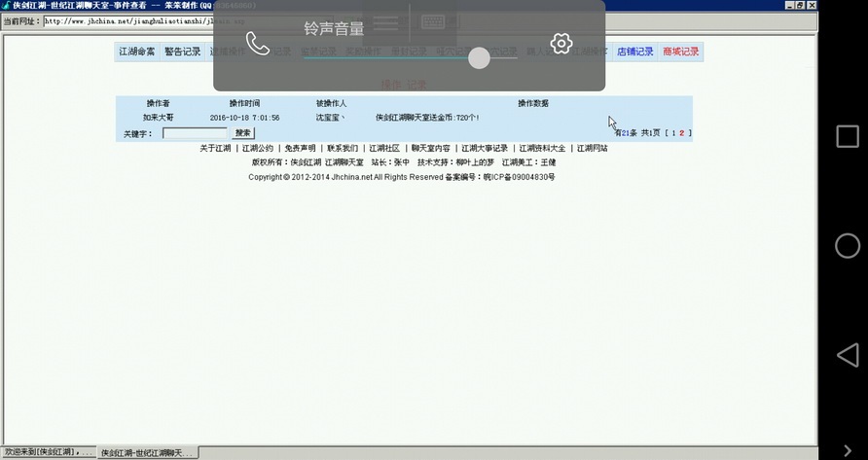
Task: Tap the Android back triangle button
Action: [x=848, y=355]
